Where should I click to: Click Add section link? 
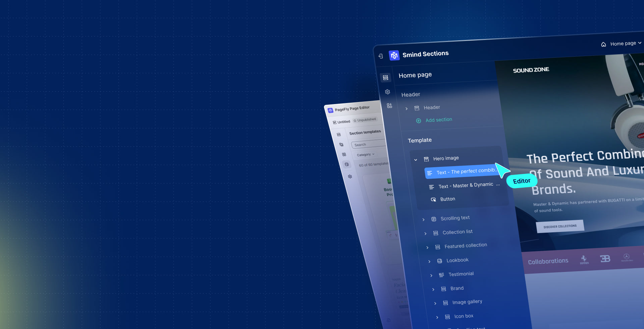[x=438, y=120]
